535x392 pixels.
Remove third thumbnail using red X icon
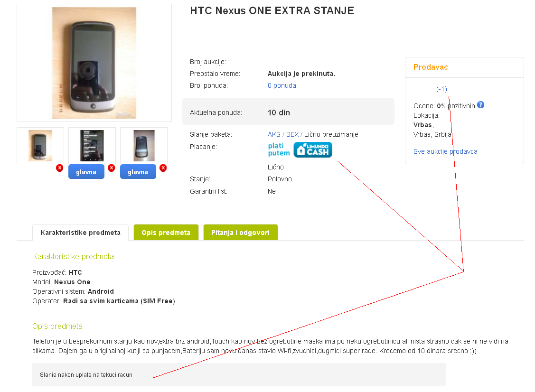163,168
